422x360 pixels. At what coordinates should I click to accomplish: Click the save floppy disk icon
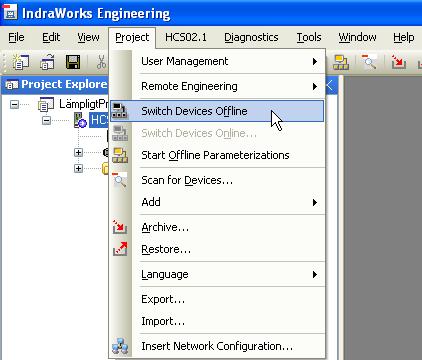pos(73,62)
